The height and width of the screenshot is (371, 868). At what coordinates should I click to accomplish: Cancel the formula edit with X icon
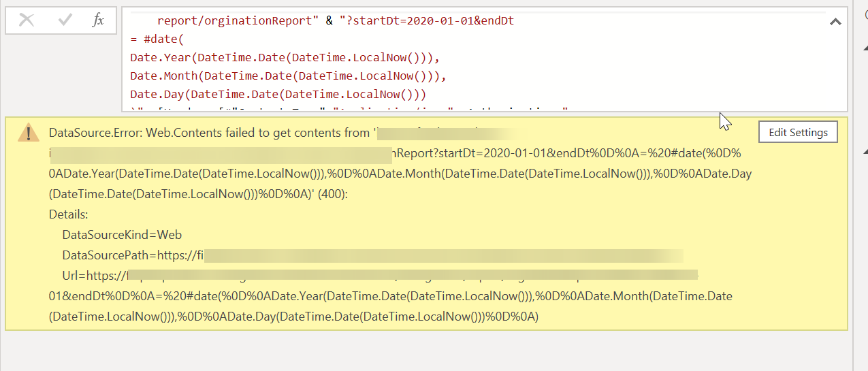coord(27,20)
